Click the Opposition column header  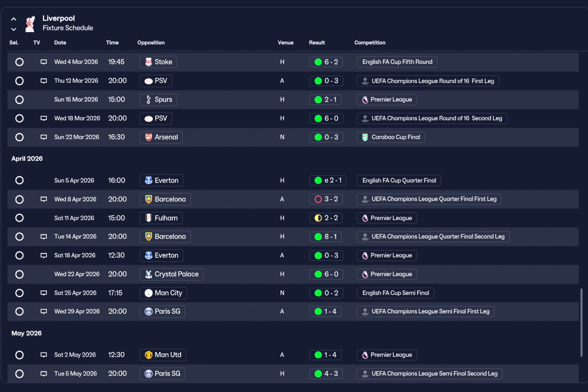(151, 43)
